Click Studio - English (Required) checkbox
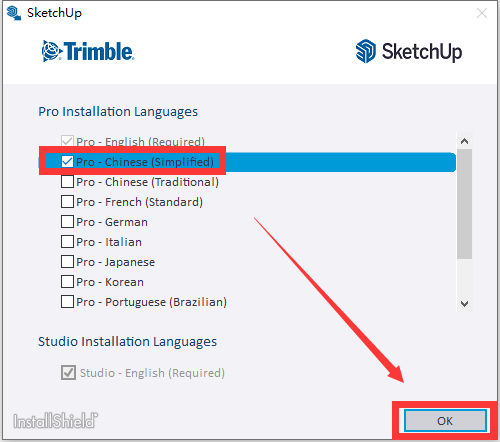 (x=68, y=373)
